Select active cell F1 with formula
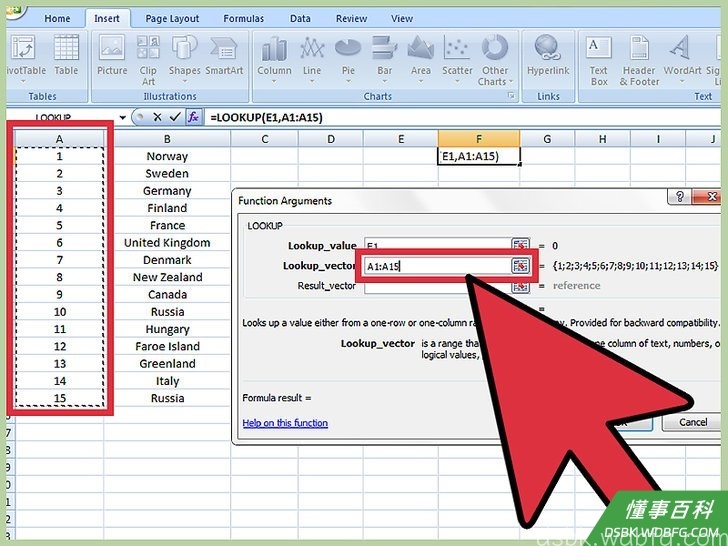This screenshot has height=546, width=728. pos(479,156)
